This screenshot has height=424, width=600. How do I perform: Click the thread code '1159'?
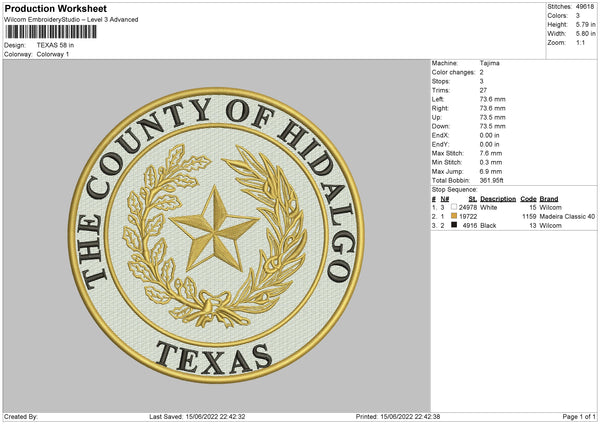[529, 217]
